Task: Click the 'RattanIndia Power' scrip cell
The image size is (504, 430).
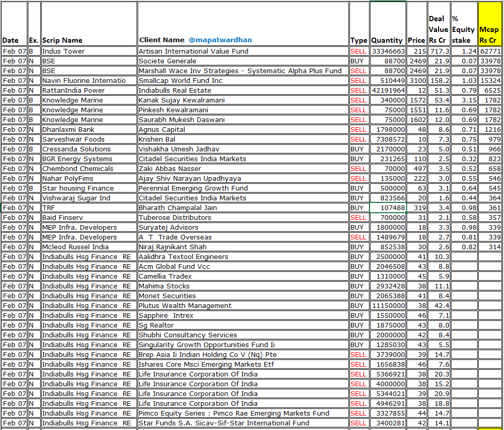Action: pyautogui.click(x=89, y=90)
